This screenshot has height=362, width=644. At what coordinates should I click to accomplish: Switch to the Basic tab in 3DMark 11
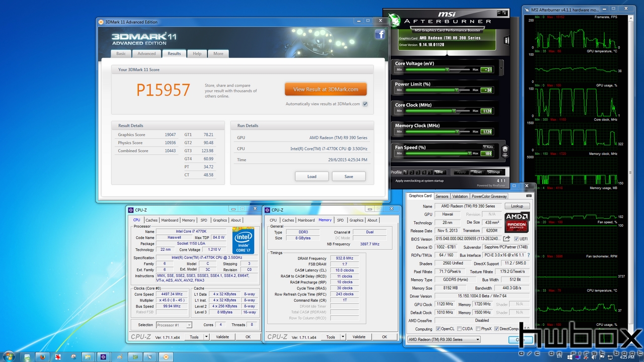pyautogui.click(x=121, y=53)
